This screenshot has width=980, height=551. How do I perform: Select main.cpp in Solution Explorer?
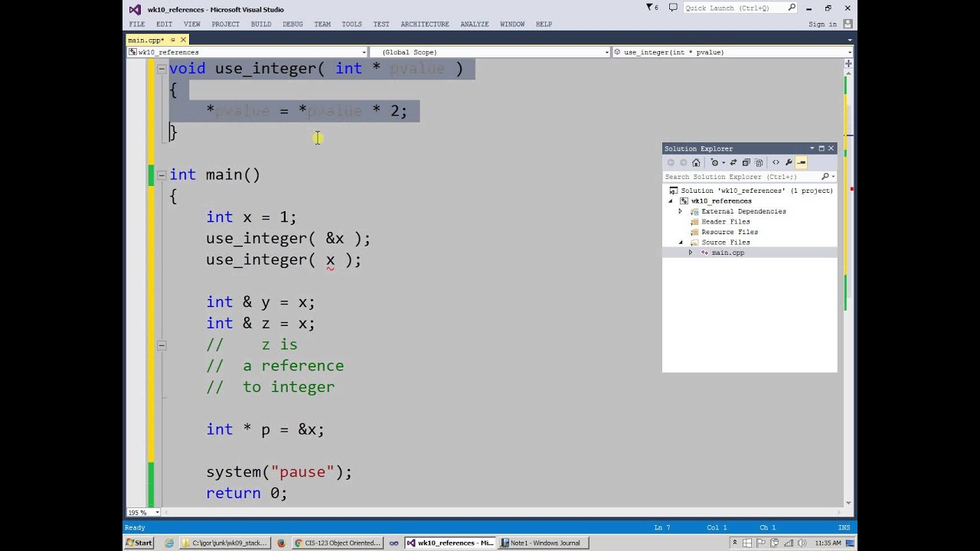(x=727, y=253)
